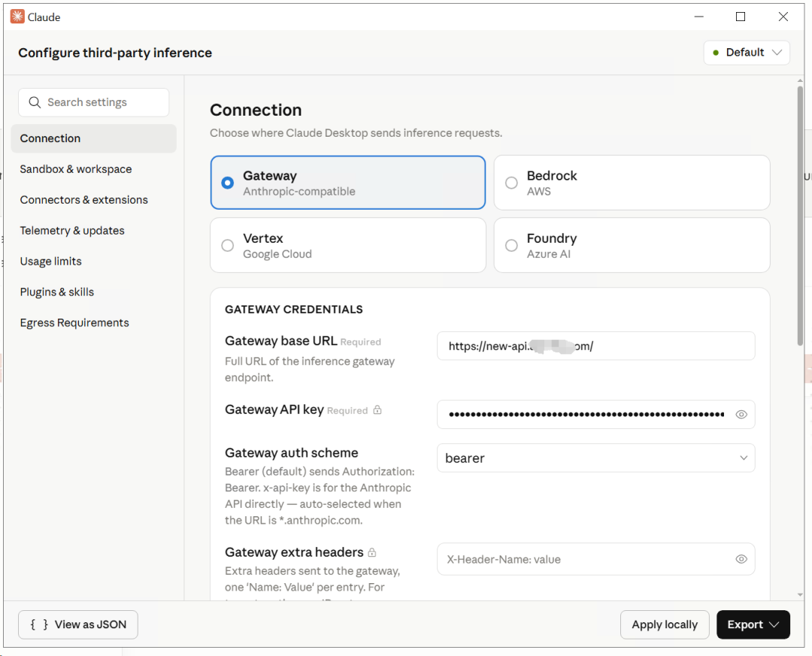The height and width of the screenshot is (656, 812).
Task: Reveal the Gateway API key with eye icon
Action: [741, 415]
